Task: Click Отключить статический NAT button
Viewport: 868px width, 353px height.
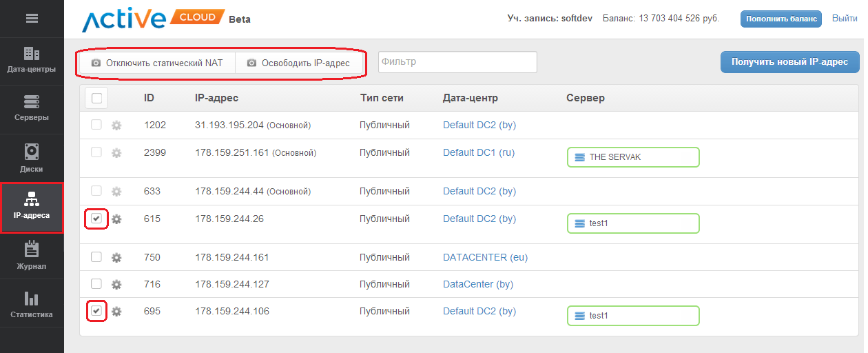Action: (x=158, y=63)
